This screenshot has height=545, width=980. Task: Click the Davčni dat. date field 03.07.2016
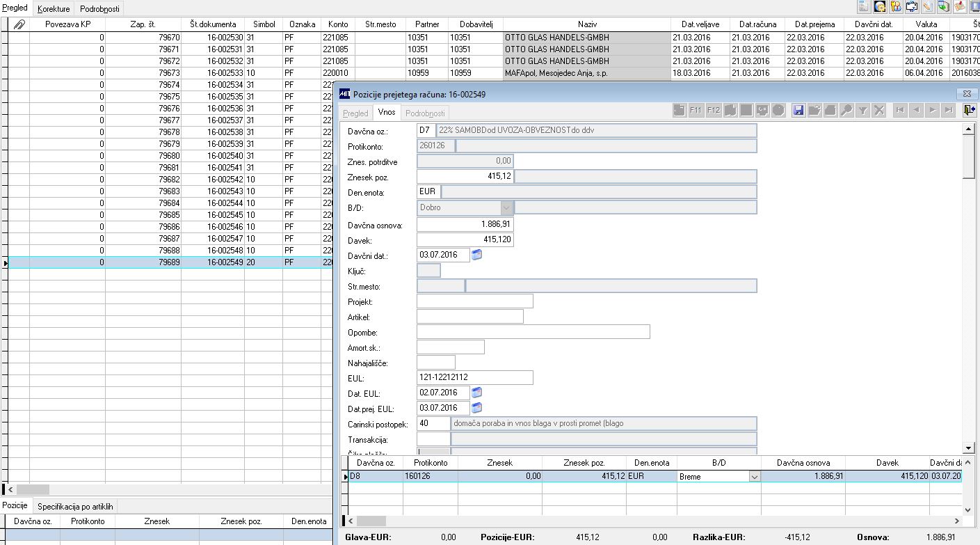coord(443,255)
